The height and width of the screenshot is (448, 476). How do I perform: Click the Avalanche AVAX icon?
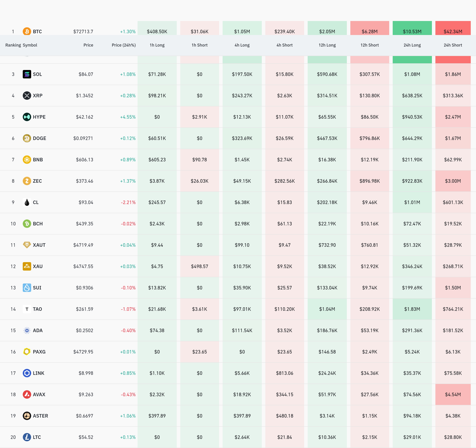click(27, 394)
